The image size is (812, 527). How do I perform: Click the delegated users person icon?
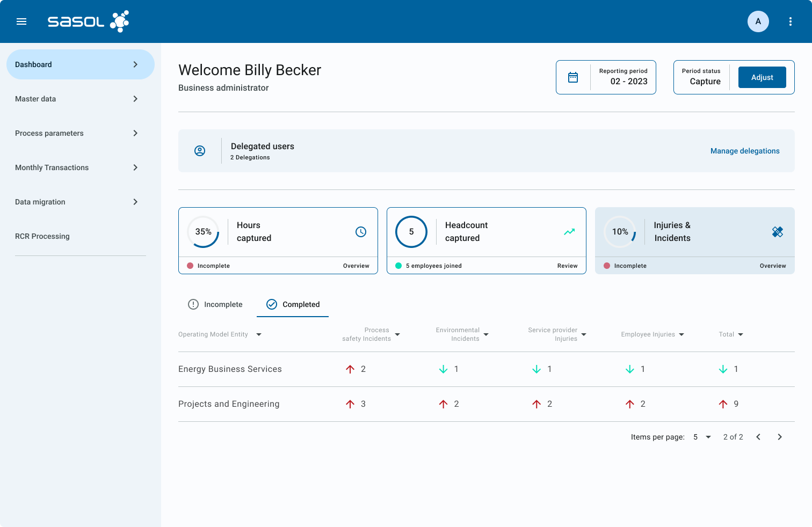point(200,151)
